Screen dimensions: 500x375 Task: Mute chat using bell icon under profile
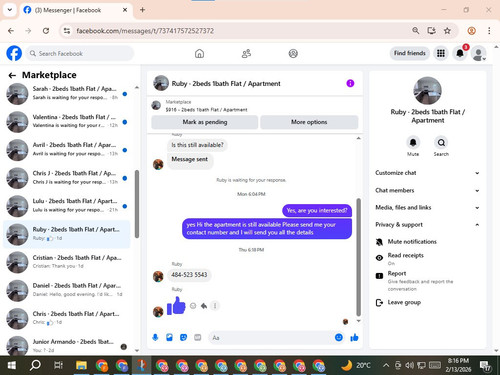413,143
